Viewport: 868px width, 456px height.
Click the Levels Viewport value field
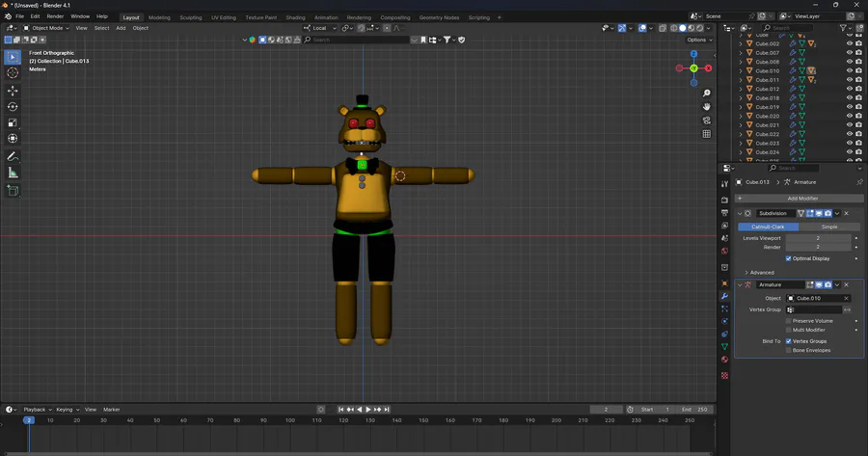tap(818, 238)
